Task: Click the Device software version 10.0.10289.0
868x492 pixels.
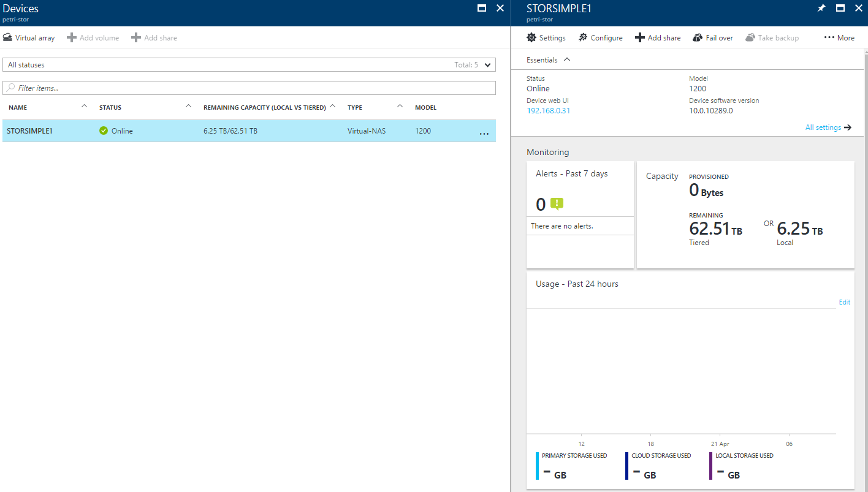Action: pyautogui.click(x=710, y=111)
